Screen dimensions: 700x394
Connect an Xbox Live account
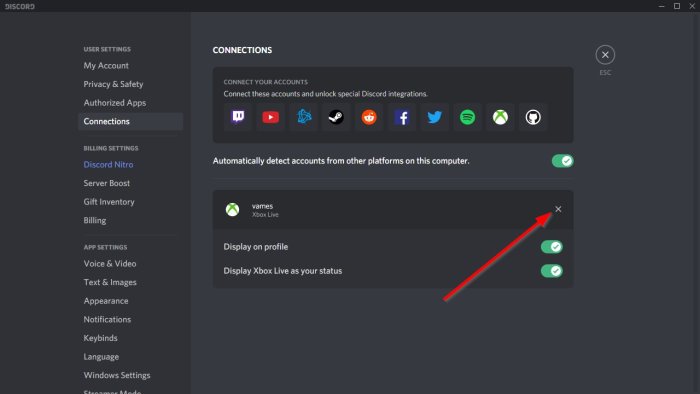click(x=500, y=117)
